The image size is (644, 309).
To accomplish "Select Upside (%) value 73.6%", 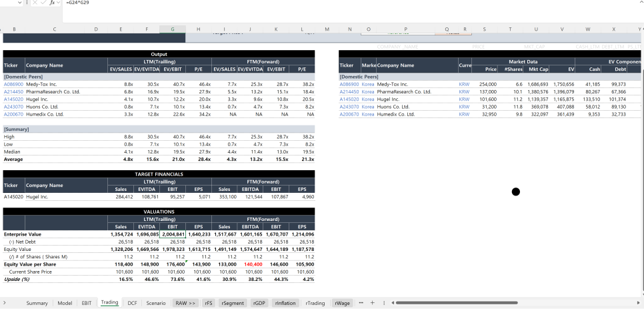I will click(173, 280).
